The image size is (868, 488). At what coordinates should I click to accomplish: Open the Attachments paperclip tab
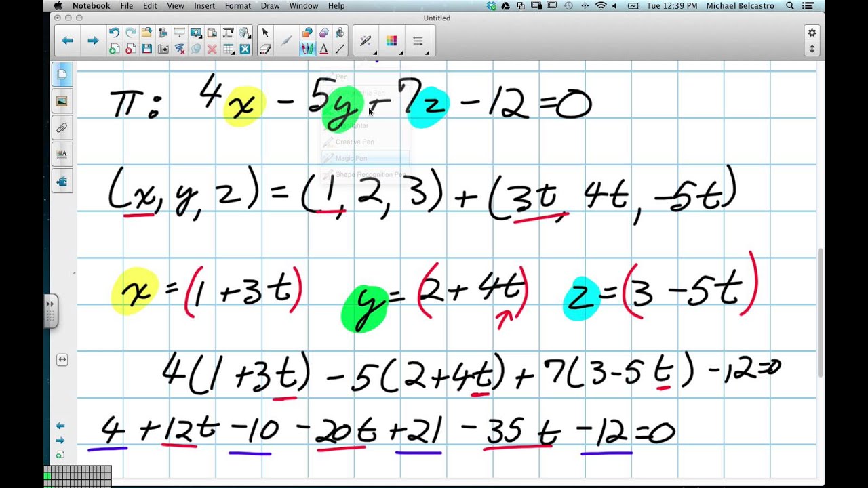(x=62, y=127)
